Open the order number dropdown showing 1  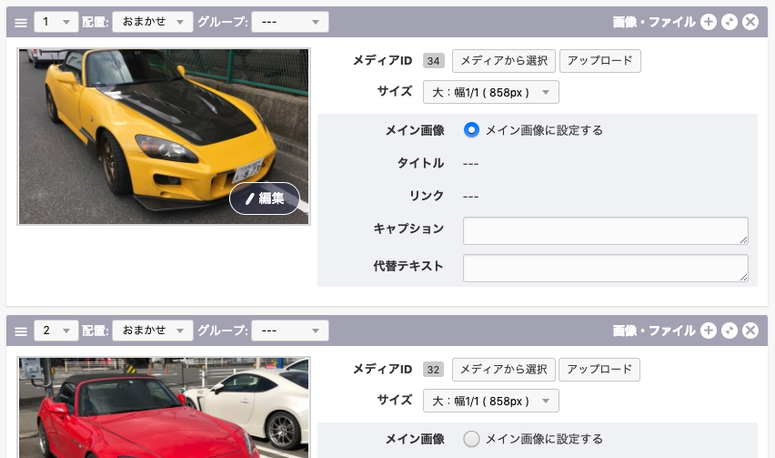[x=55, y=22]
